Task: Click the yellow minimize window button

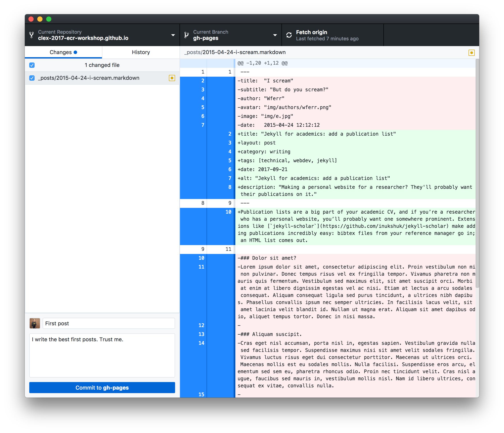Action: pyautogui.click(x=40, y=19)
